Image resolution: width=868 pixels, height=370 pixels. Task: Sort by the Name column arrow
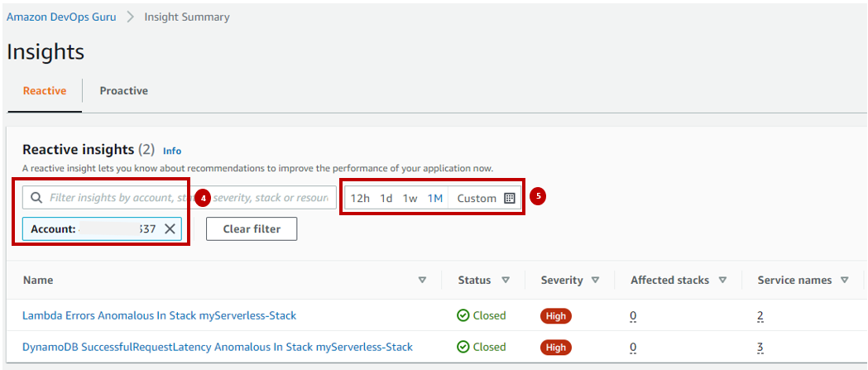click(422, 281)
